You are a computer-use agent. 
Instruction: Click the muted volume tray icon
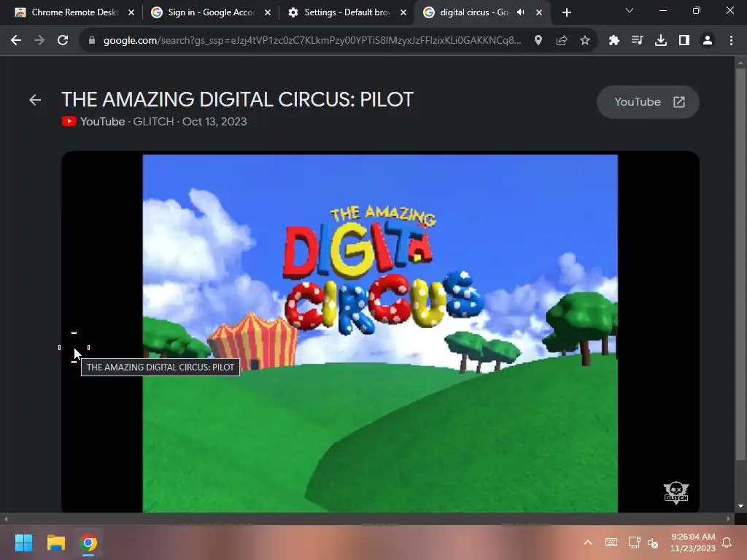653,542
